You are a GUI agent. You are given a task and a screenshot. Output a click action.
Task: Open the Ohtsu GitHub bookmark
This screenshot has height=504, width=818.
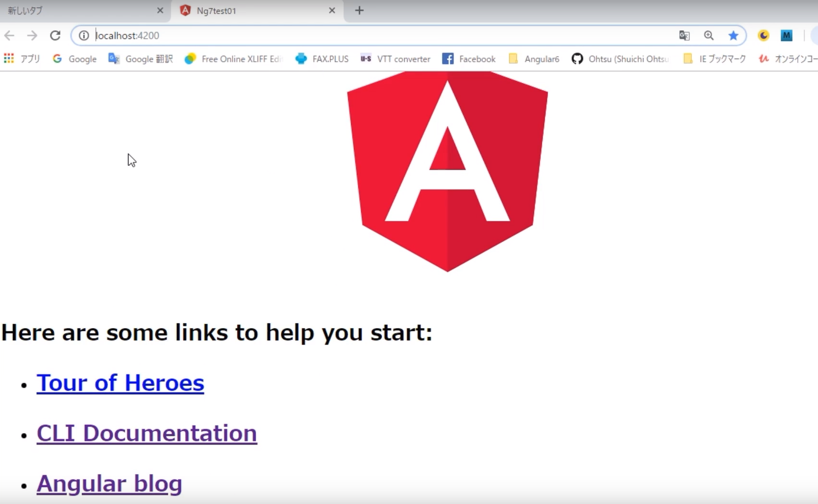620,59
